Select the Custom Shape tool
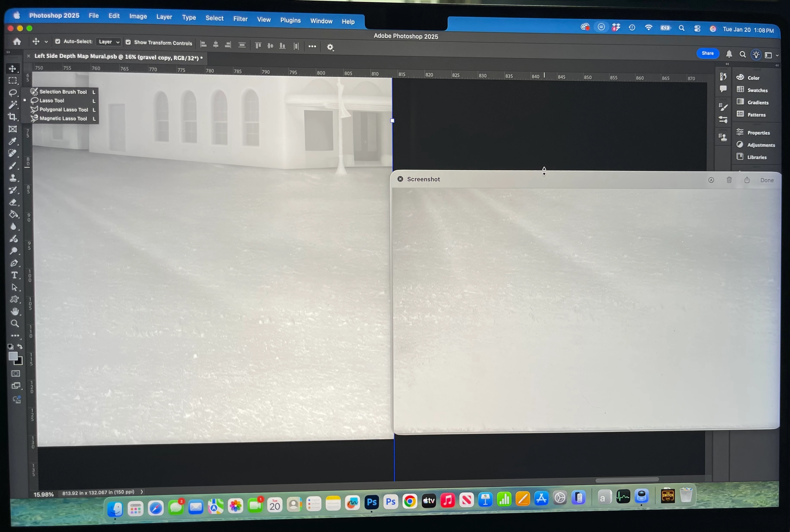 [x=15, y=299]
